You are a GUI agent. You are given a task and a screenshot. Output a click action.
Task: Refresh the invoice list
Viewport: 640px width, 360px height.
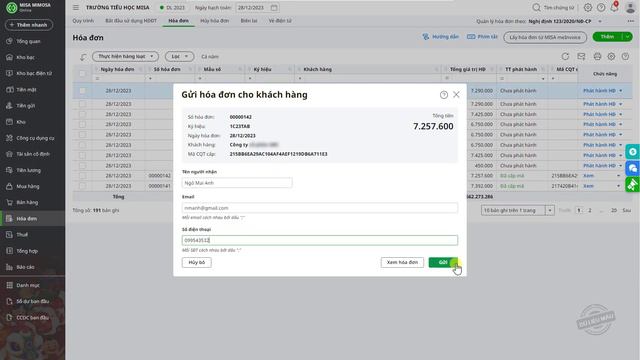pyautogui.click(x=565, y=56)
